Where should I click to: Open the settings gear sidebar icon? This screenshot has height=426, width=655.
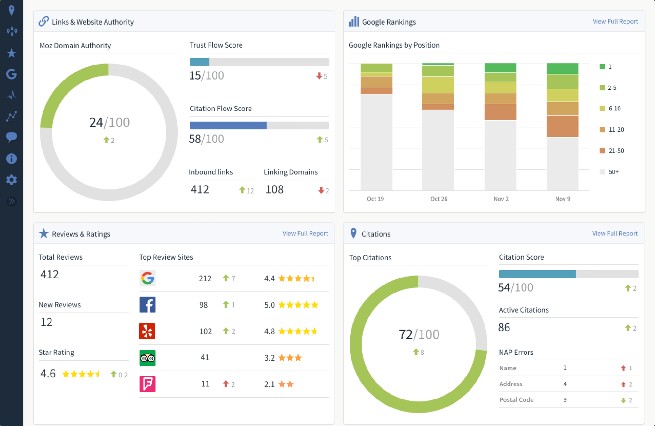coord(12,180)
